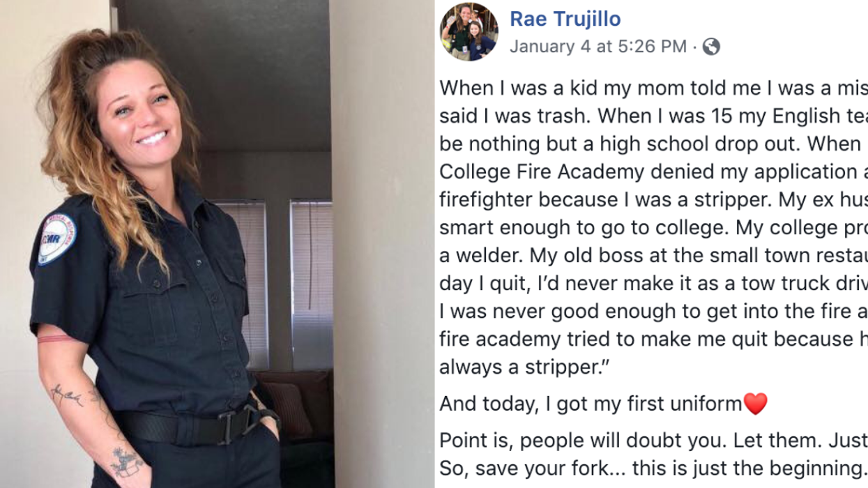Click the red heart emoji
Image resolution: width=868 pixels, height=488 pixels.
click(755, 404)
